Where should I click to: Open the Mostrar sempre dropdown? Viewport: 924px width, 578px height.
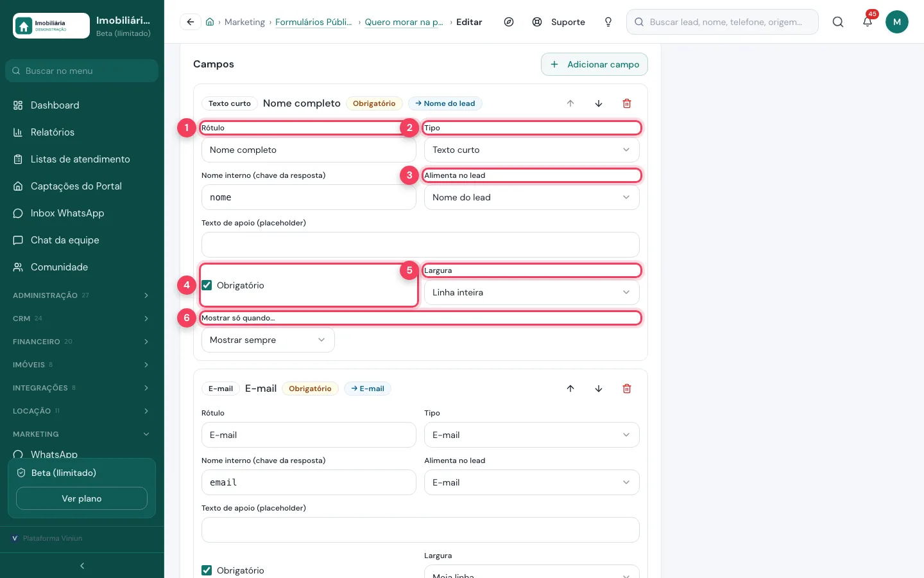(268, 340)
